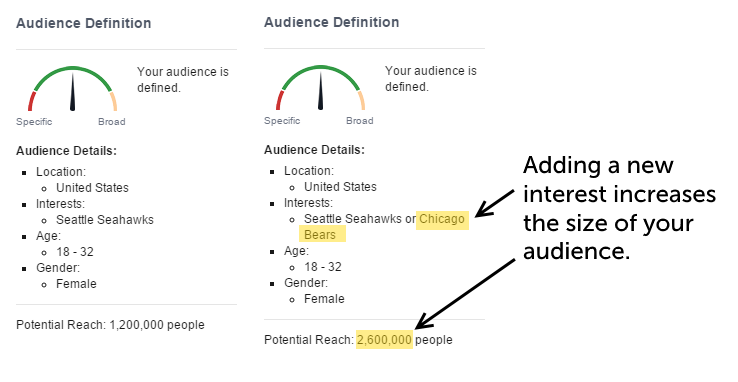
Task: Select 'Audience Details:' in the 1,200,000 reach panel
Action: (66, 151)
